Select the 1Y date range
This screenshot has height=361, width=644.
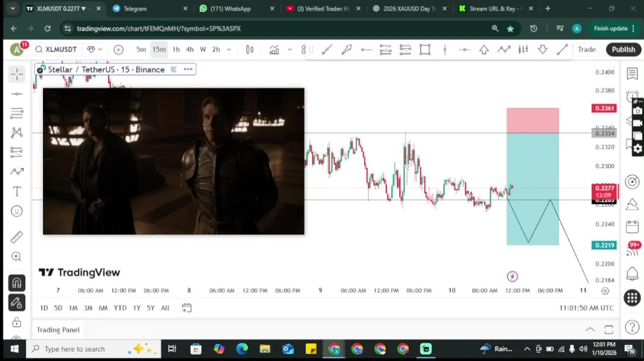click(136, 308)
